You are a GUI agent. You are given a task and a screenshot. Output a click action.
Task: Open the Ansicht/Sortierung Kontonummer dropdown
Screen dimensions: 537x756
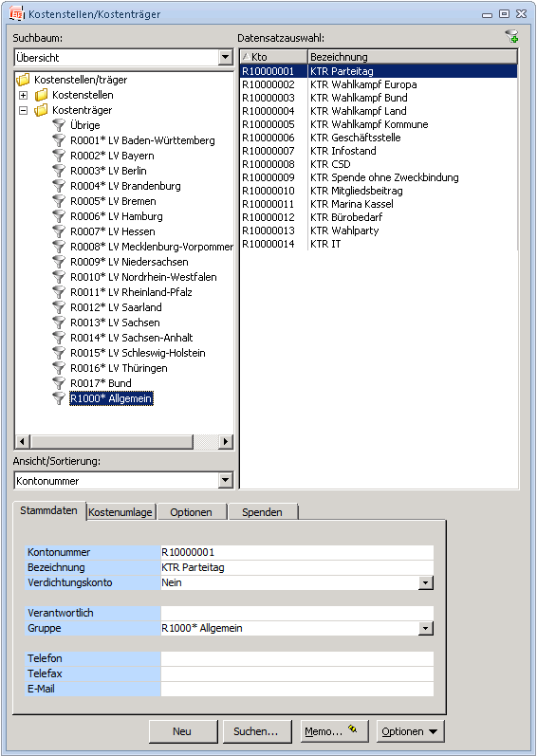(225, 480)
